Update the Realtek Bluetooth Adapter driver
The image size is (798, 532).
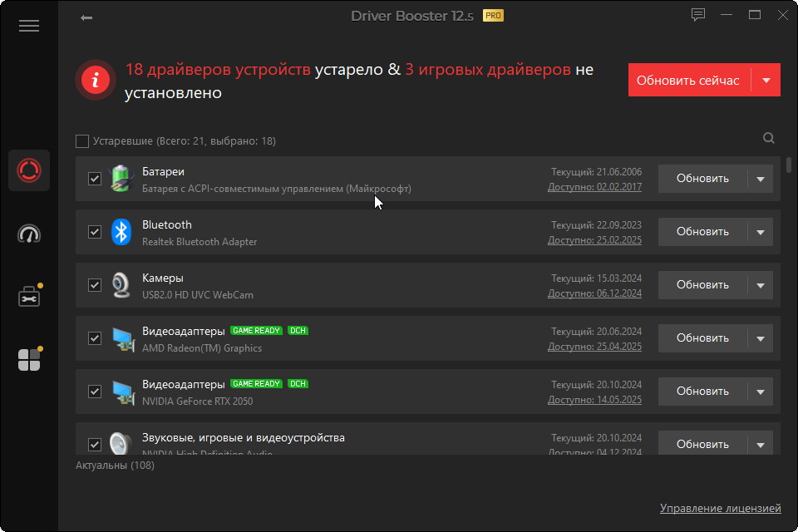pyautogui.click(x=702, y=232)
